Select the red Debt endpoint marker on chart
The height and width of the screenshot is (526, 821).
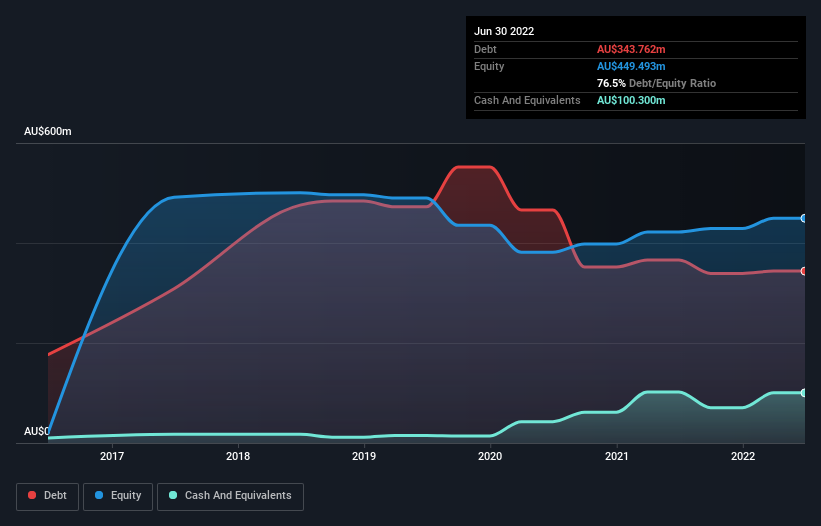coord(803,271)
